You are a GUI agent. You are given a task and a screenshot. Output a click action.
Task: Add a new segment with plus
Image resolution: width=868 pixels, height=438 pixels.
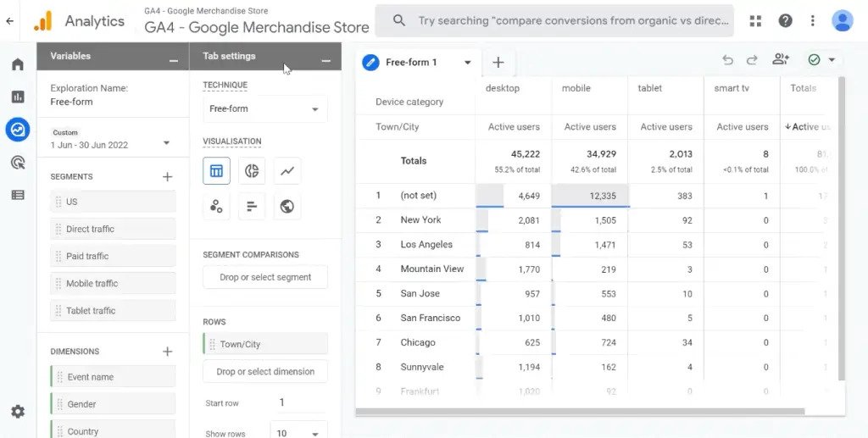(x=167, y=176)
